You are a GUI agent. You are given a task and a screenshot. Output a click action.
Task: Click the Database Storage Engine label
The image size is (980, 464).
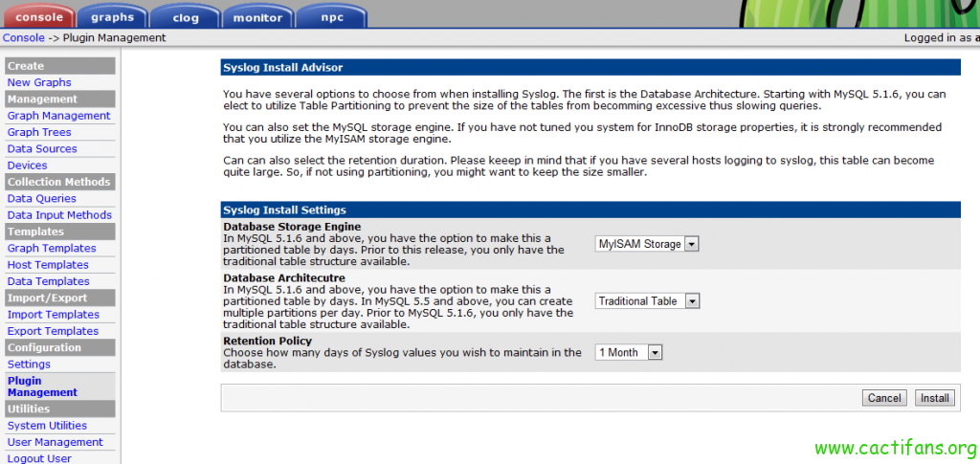coord(292,227)
